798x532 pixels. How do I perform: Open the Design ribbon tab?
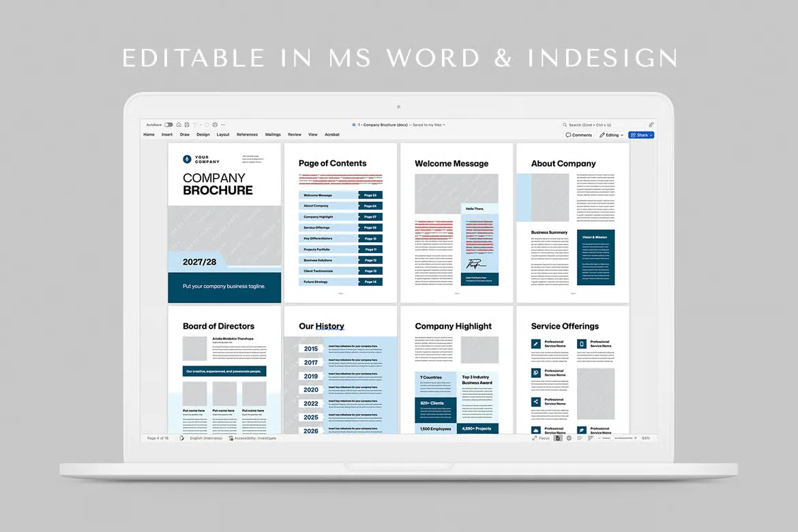(203, 135)
